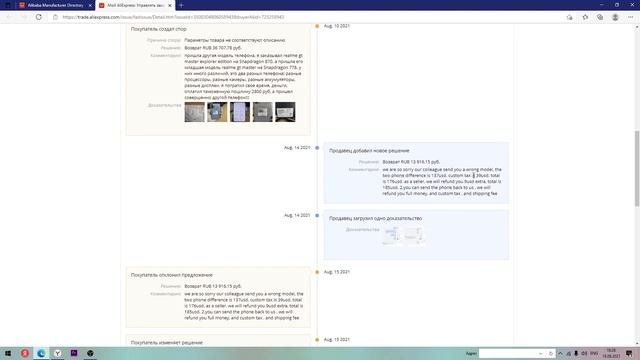Click the heading 'Продавец добавил новое решение'
This screenshot has height=360, width=640.
coord(369,151)
